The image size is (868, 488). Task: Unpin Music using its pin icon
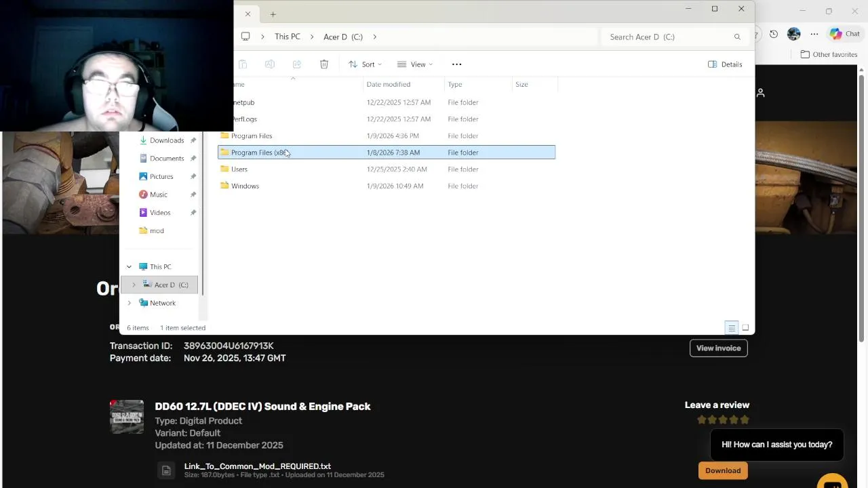coord(193,195)
